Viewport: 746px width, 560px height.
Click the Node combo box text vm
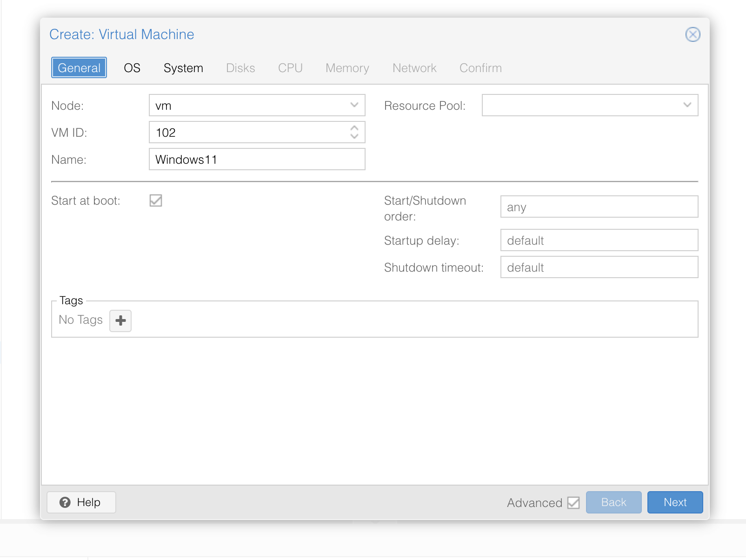click(163, 106)
